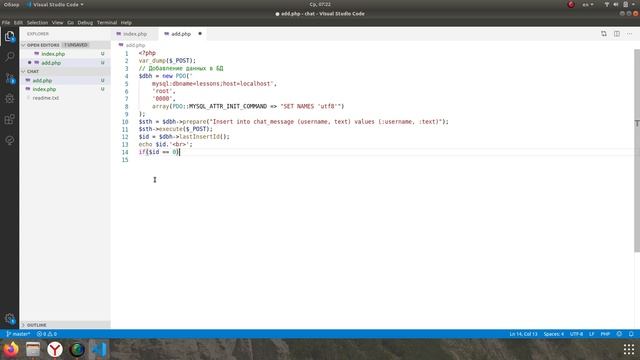Change indentation via Spaces: 4
This screenshot has height=360, width=640.
[x=553, y=334]
